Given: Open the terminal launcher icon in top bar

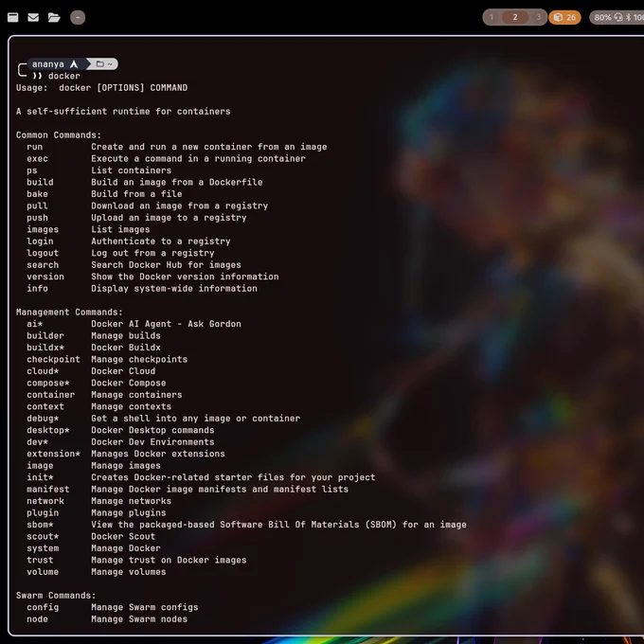Looking at the screenshot, I should (x=12, y=17).
